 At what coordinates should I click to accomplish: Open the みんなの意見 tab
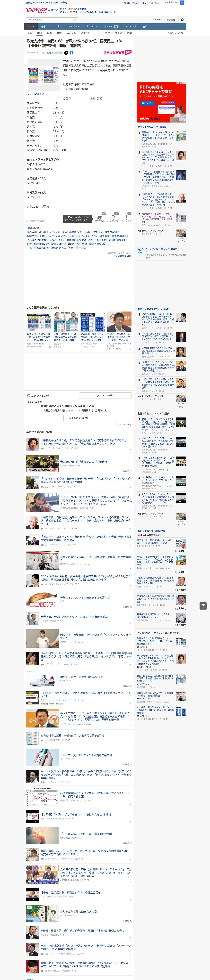(x=111, y=27)
